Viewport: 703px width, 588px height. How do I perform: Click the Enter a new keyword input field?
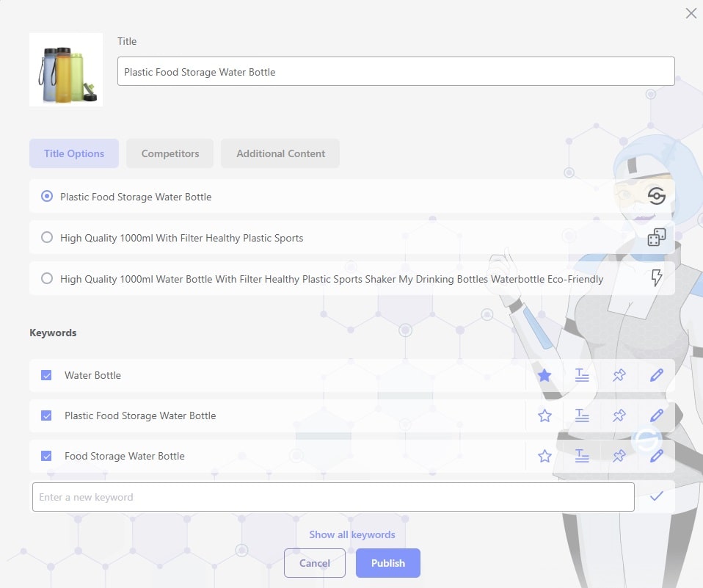(294, 497)
